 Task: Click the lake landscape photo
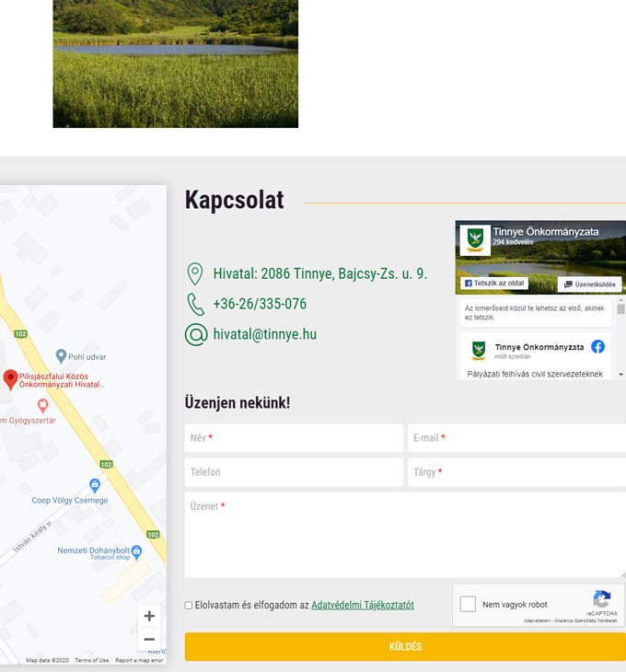175,64
